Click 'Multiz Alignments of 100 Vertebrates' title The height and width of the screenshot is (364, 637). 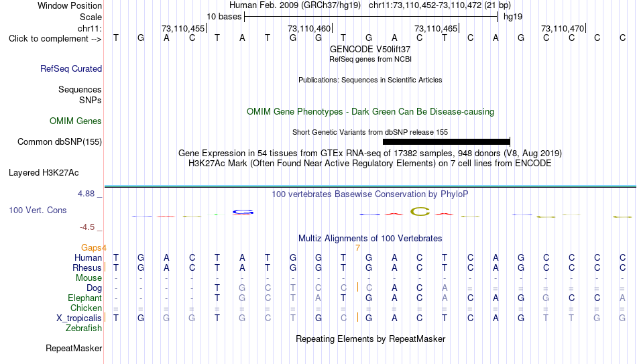(x=370, y=239)
